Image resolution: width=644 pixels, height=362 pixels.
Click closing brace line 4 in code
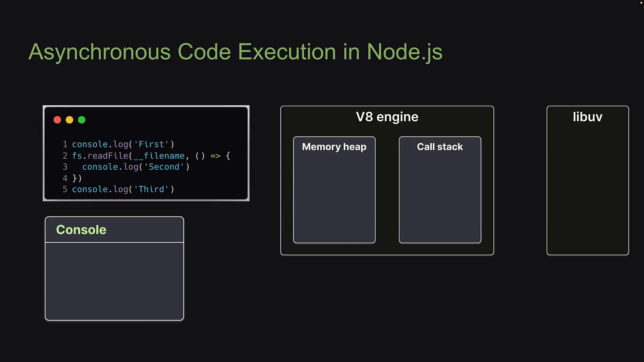77,178
